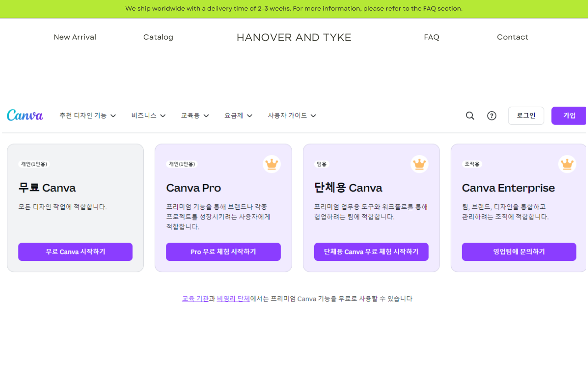
Task: Click the 팀용 tag
Action: (x=322, y=164)
